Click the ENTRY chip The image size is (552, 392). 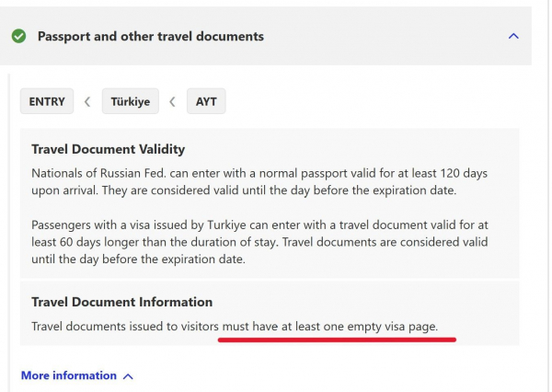point(47,101)
